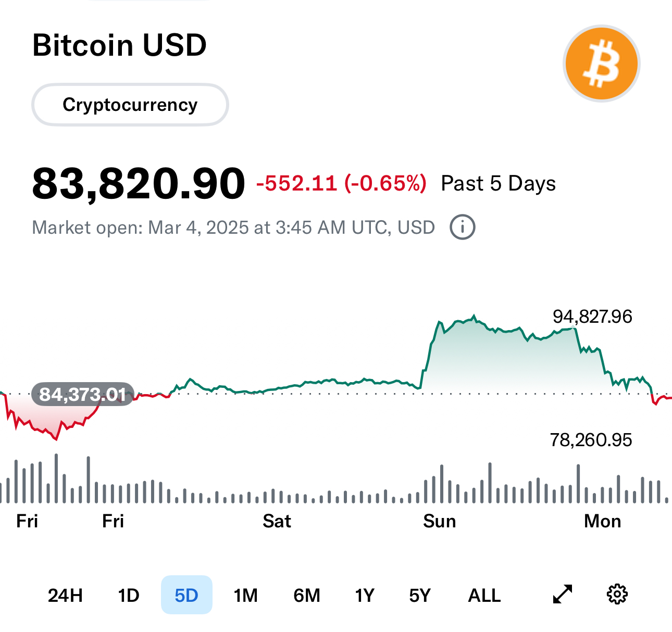Tap the Cryptocurrency category pill
The width and height of the screenshot is (672, 632).
pyautogui.click(x=130, y=105)
